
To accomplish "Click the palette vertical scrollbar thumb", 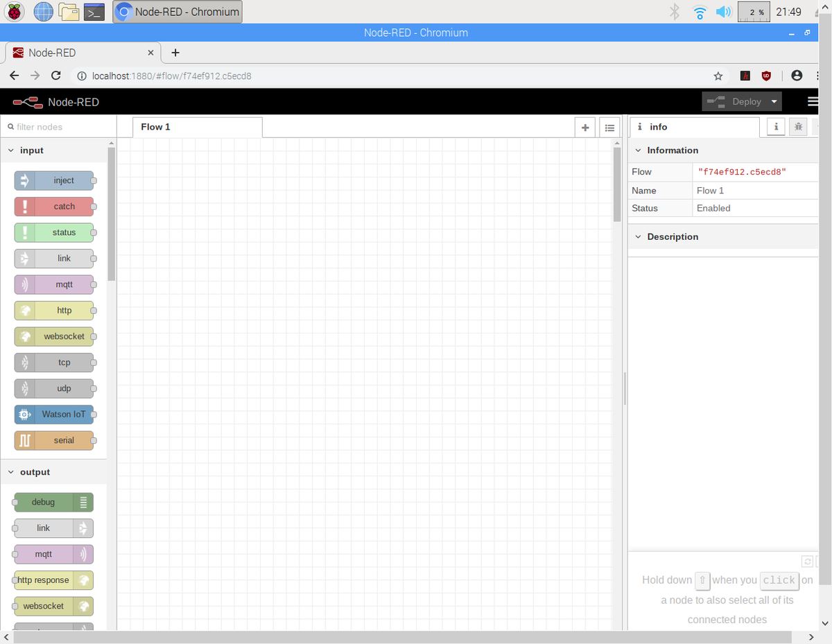I will tap(112, 214).
